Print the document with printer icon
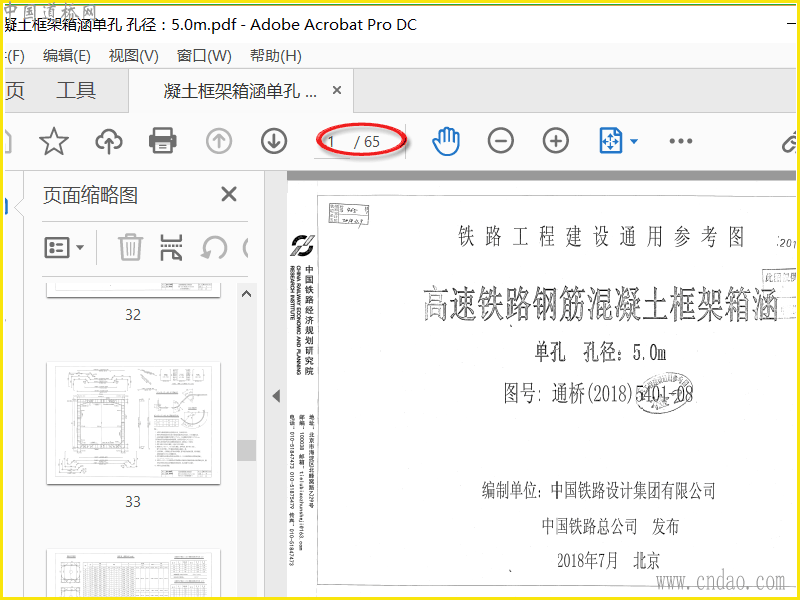The width and height of the screenshot is (800, 600). coord(163,141)
